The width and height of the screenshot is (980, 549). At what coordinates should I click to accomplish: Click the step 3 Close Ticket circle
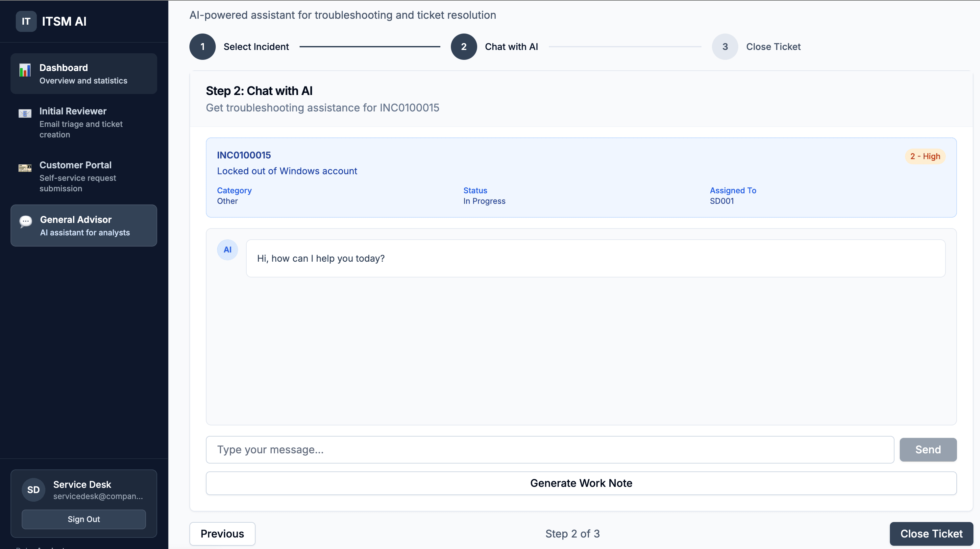click(x=725, y=46)
